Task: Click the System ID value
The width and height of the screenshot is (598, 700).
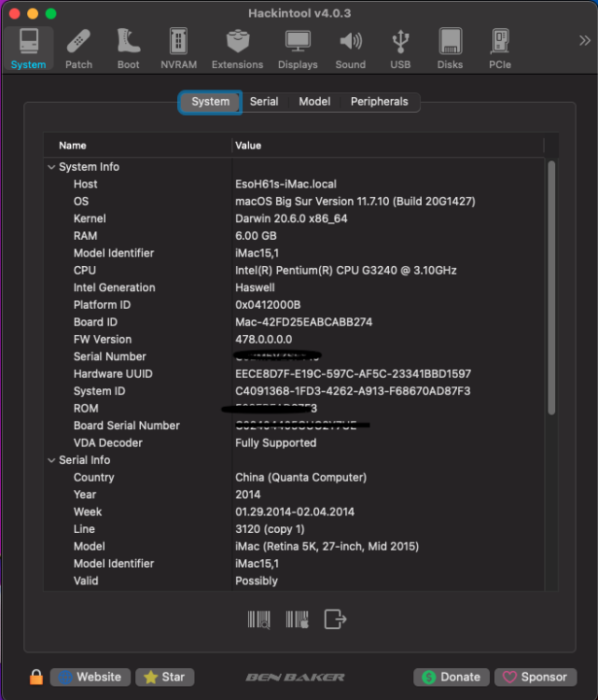Action: (353, 391)
